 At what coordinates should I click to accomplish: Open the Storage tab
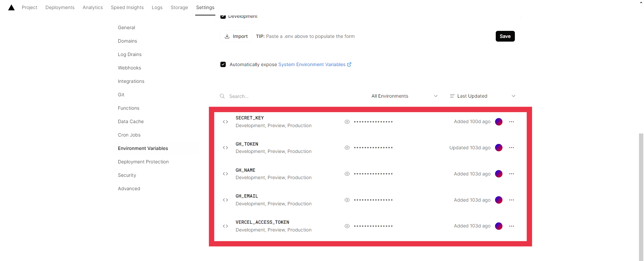pyautogui.click(x=179, y=7)
